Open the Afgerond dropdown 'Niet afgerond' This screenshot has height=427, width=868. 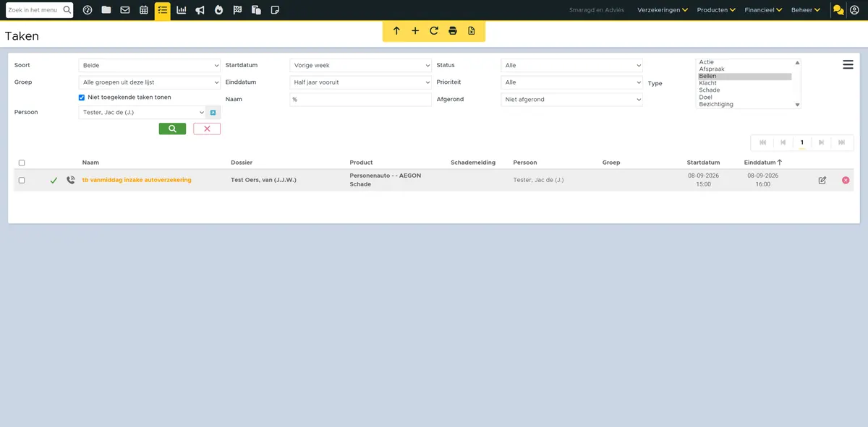tap(571, 100)
